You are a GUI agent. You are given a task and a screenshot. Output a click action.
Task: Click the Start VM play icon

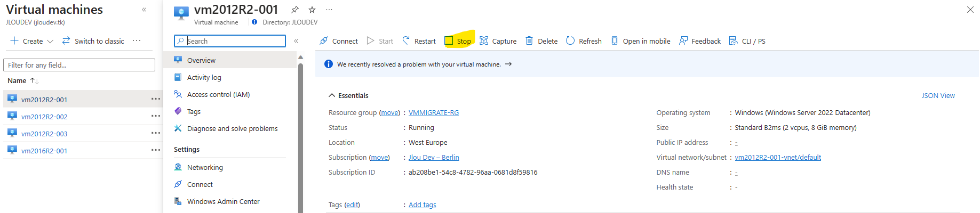click(371, 41)
